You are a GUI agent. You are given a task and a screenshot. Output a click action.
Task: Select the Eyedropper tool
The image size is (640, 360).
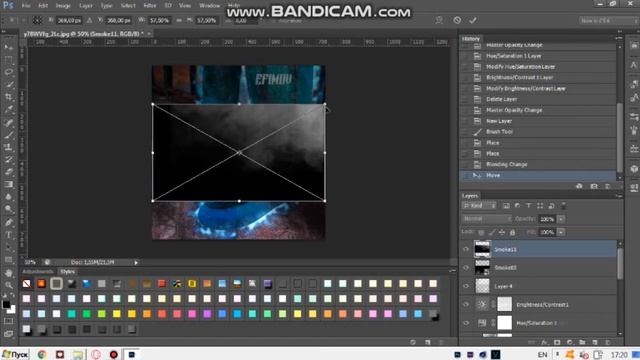pyautogui.click(x=9, y=110)
